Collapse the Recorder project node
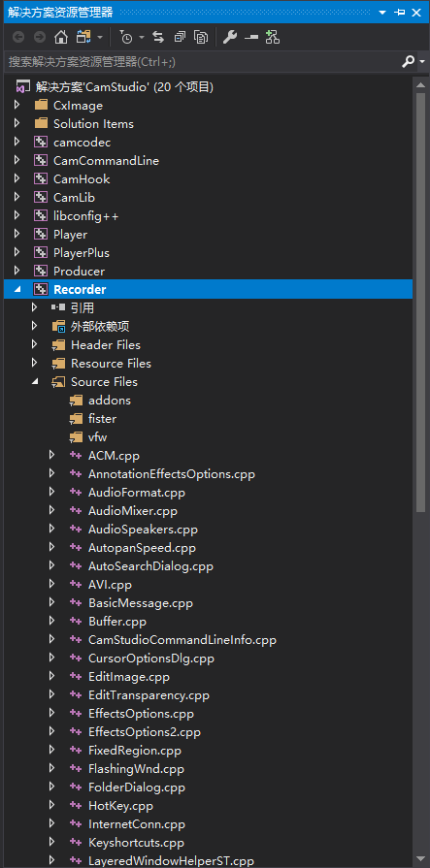Screen dimensions: 430x868 click(x=17, y=289)
